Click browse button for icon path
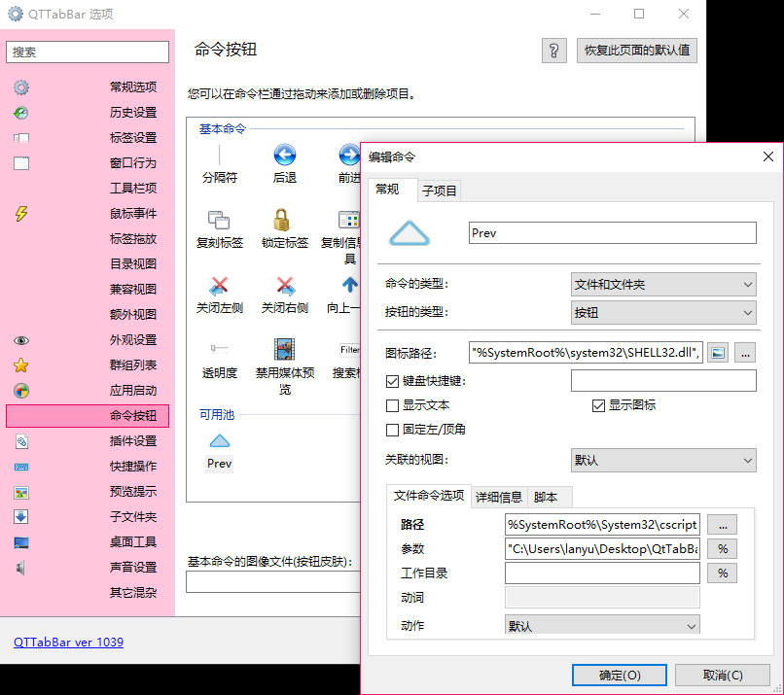The width and height of the screenshot is (784, 695). click(x=745, y=353)
